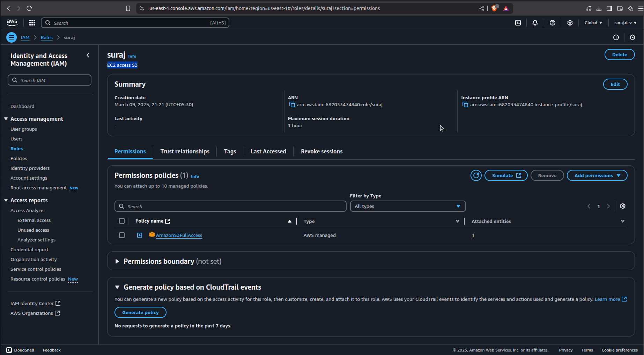Screen dimensions: 644x355
Task: Open CloudShell from the top bar icon
Action: point(518,23)
